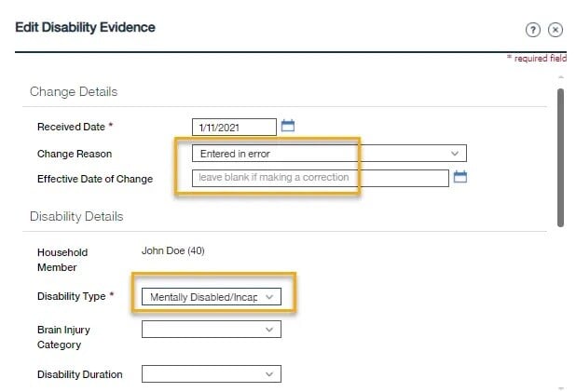Viewport: 576px width, 392px height.
Task: Close the Edit Disability Evidence dialog
Action: (555, 30)
